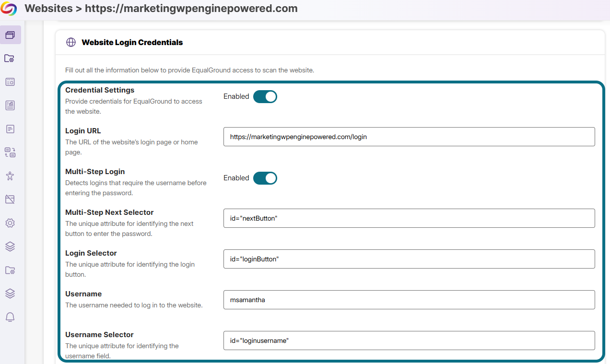This screenshot has height=364, width=610.
Task: Click the "Provide credentials for EqualGround" description
Action: tap(134, 106)
